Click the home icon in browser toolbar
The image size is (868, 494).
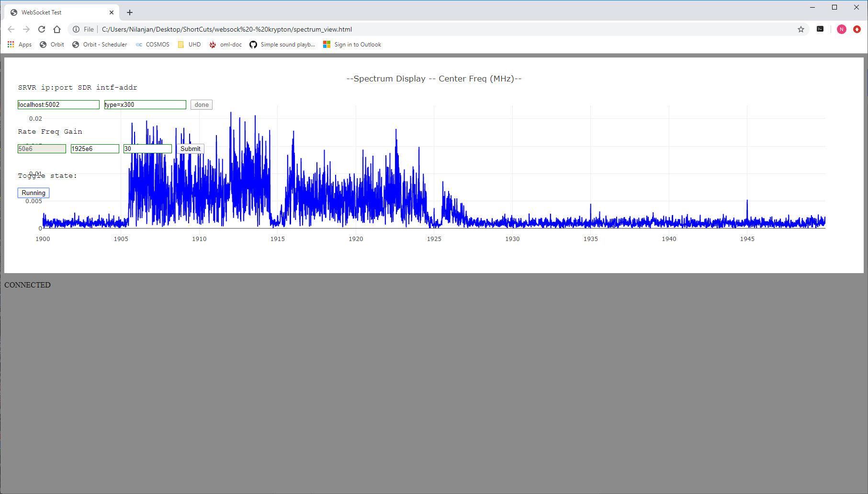pyautogui.click(x=57, y=29)
